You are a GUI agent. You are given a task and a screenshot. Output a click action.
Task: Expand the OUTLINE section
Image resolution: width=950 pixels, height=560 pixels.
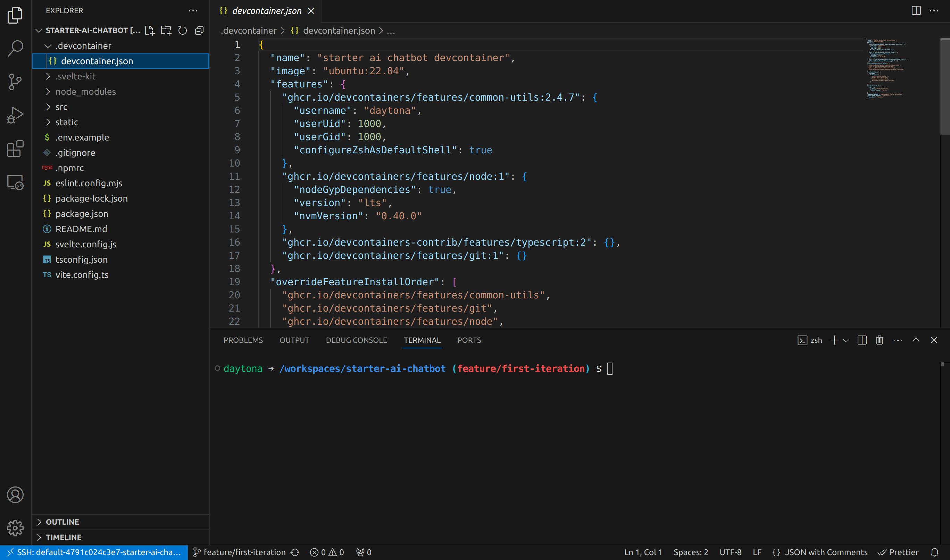[120, 522]
